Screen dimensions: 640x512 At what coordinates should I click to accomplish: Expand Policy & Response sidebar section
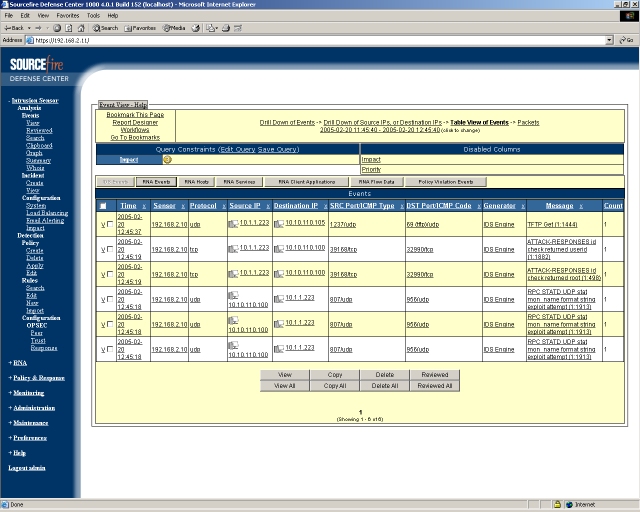39,378
